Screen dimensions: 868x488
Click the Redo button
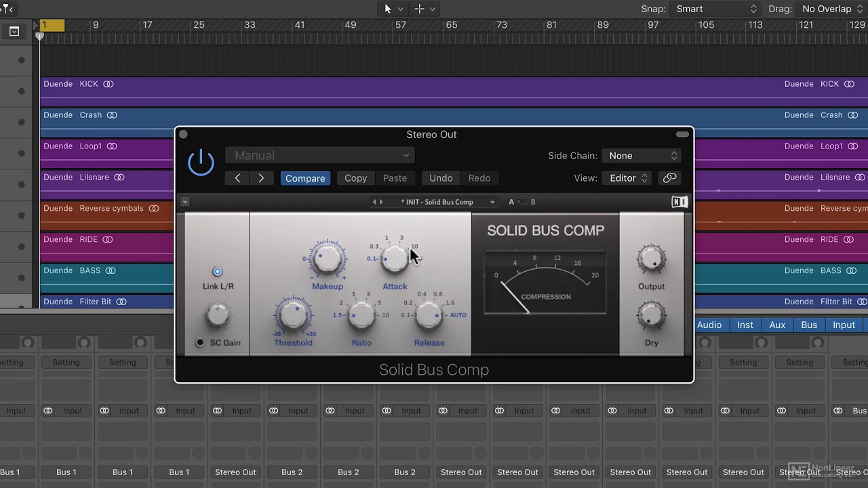479,178
